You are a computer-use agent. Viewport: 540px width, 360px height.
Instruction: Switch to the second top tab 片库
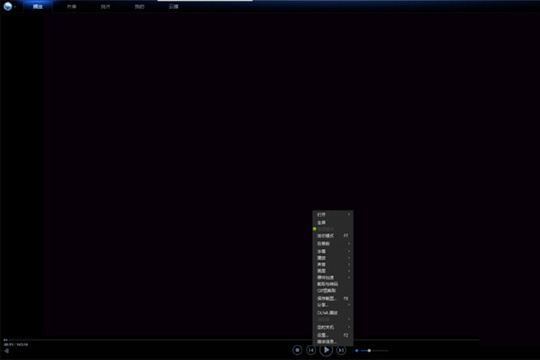click(72, 7)
